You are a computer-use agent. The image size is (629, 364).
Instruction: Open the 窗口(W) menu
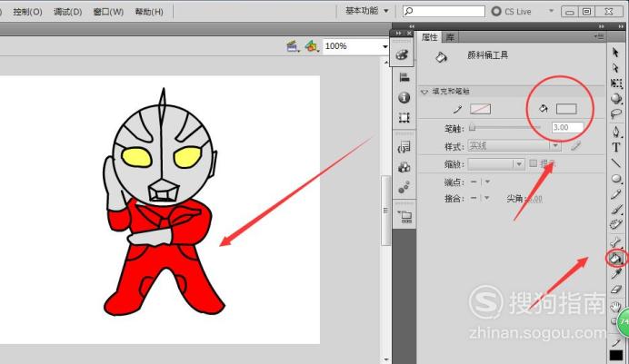[x=108, y=12]
